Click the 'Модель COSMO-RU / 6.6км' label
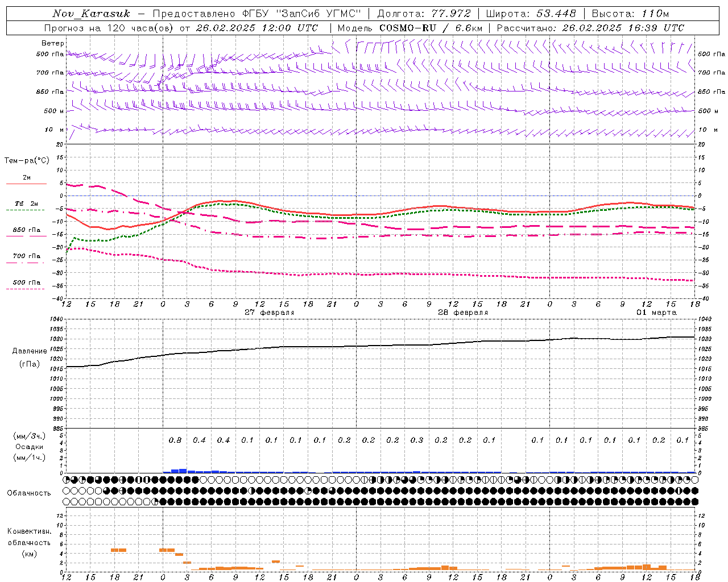Screen dimensions: 728x582 pos(410,28)
